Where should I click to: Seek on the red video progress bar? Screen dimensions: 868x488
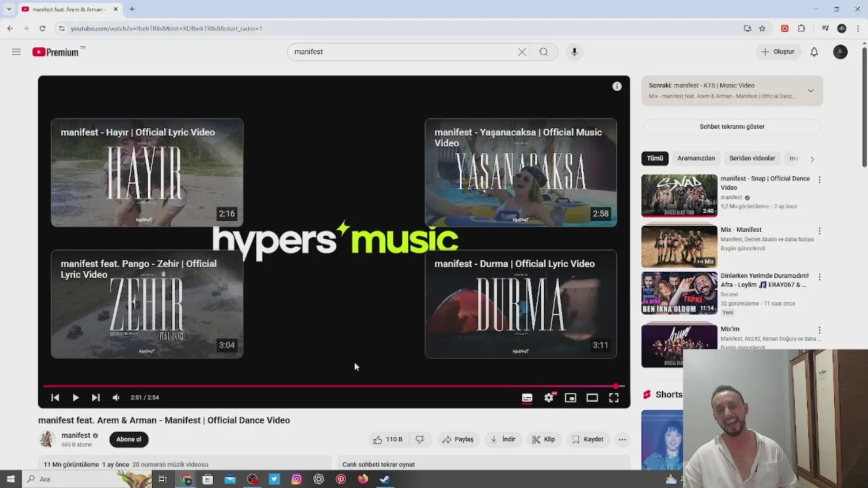point(334,386)
